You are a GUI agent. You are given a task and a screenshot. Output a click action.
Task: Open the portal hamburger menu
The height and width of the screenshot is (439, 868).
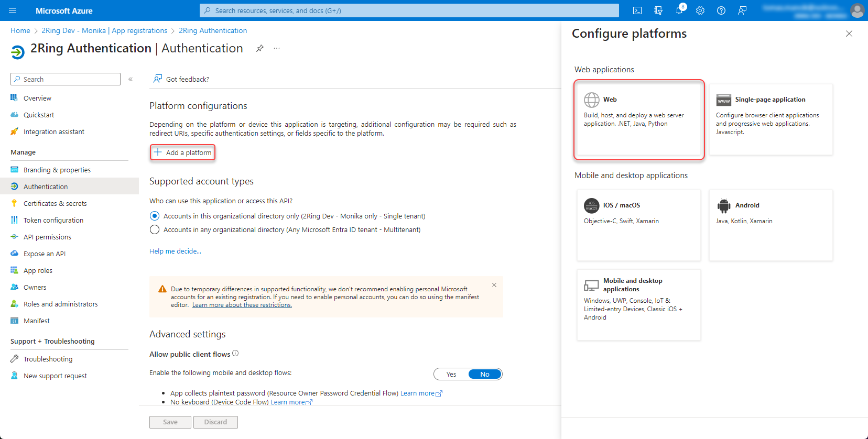pyautogui.click(x=13, y=10)
